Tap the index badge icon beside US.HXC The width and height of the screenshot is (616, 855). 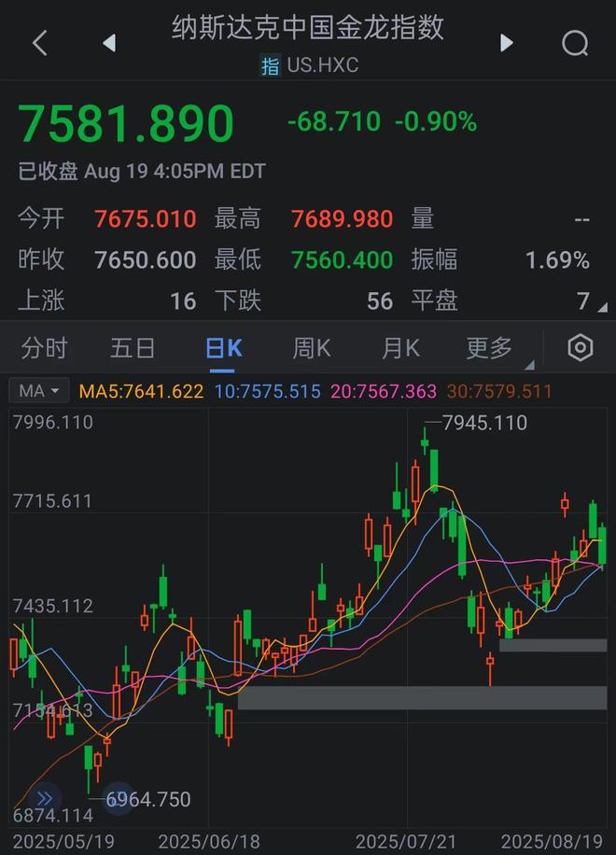(x=270, y=65)
